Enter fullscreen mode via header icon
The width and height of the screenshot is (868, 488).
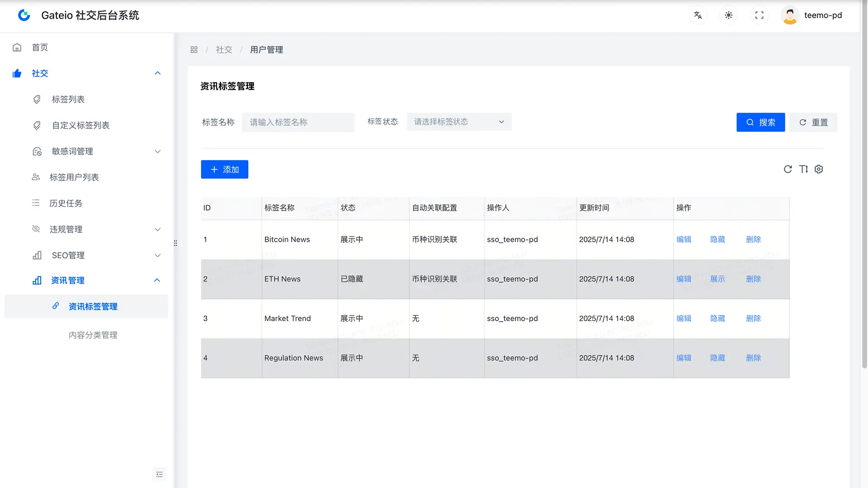[759, 15]
